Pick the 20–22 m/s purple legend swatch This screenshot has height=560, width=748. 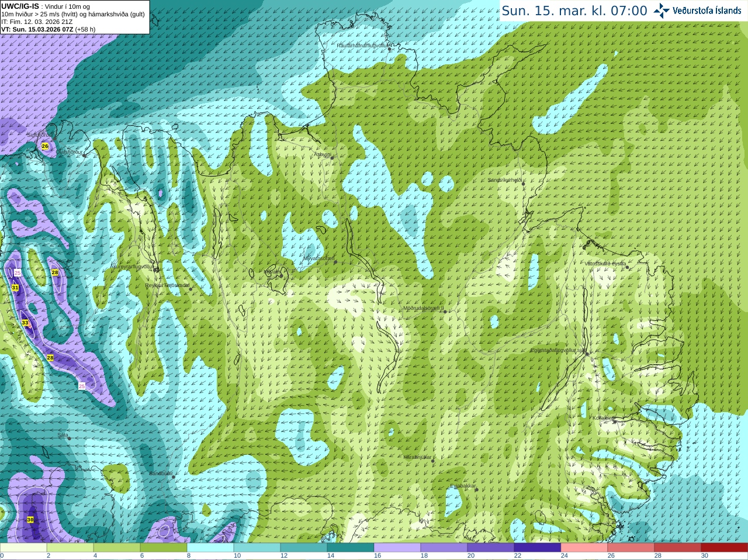click(x=491, y=548)
